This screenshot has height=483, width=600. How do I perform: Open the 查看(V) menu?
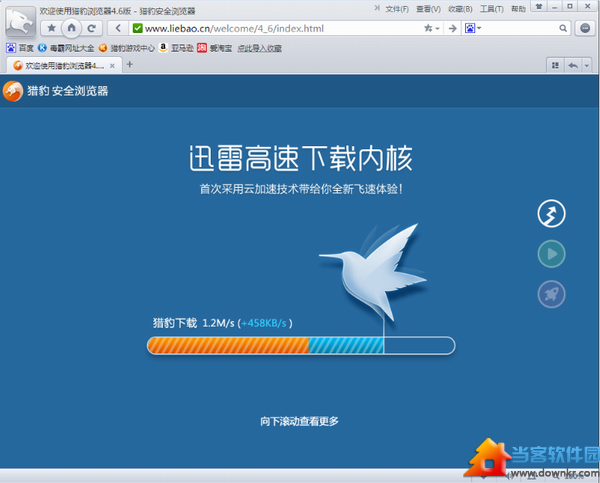[428, 9]
